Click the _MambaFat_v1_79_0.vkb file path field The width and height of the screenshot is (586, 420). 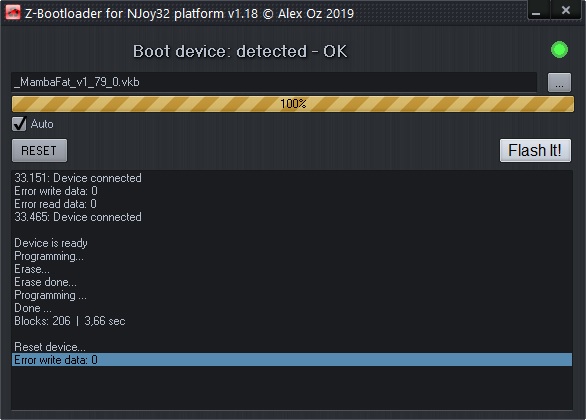pos(274,82)
